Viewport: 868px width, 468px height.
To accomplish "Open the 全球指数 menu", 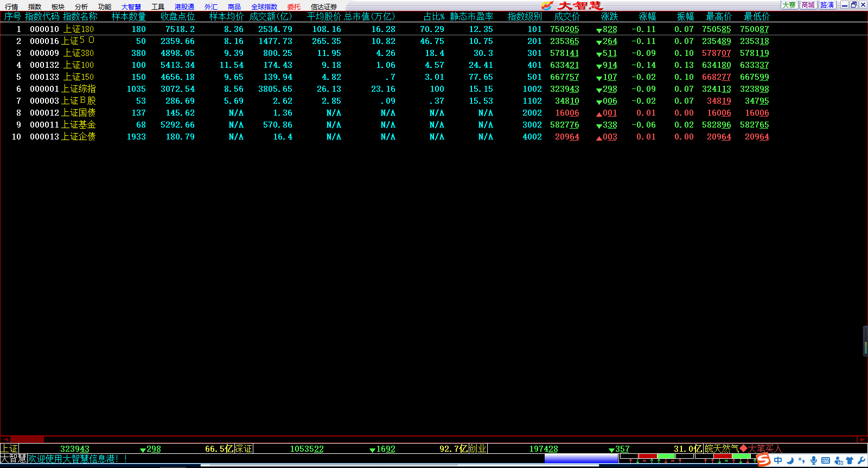I will point(264,7).
